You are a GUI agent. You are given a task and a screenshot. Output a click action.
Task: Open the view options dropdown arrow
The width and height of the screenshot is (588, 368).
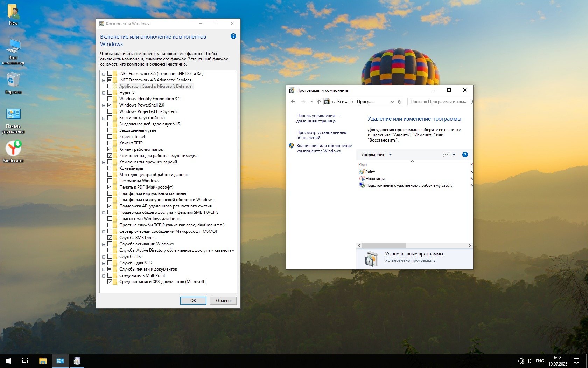pyautogui.click(x=454, y=155)
